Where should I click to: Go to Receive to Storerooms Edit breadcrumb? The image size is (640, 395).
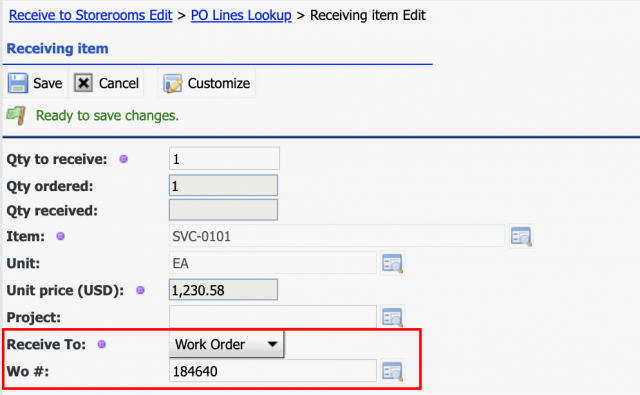[x=91, y=15]
